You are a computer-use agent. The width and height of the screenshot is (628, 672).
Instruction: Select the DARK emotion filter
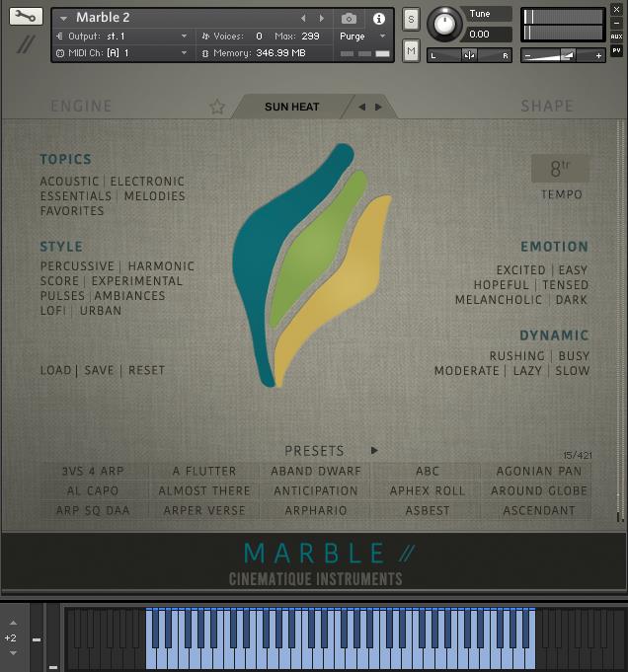click(x=571, y=300)
